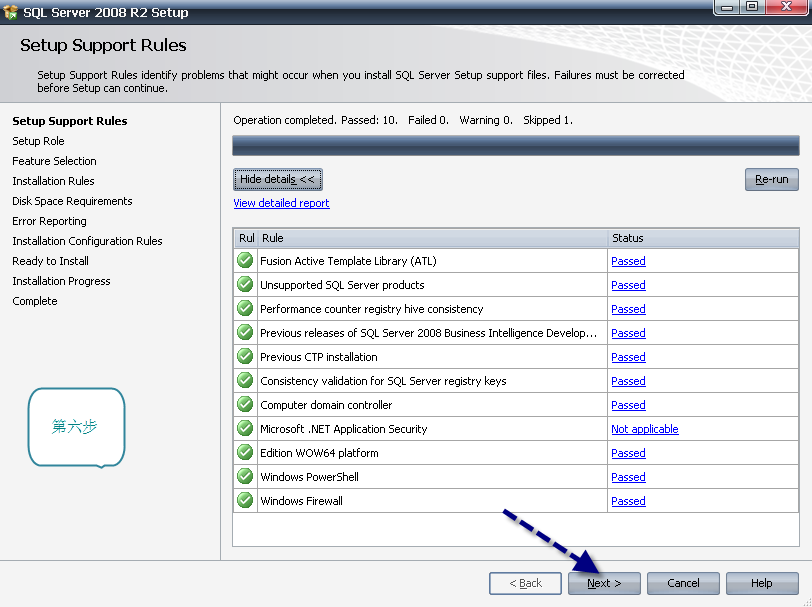Open Help for setup

(x=762, y=583)
